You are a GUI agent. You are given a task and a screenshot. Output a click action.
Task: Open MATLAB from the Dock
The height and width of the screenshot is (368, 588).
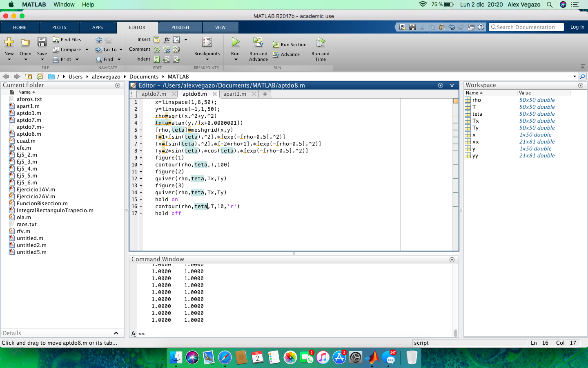[x=372, y=357]
